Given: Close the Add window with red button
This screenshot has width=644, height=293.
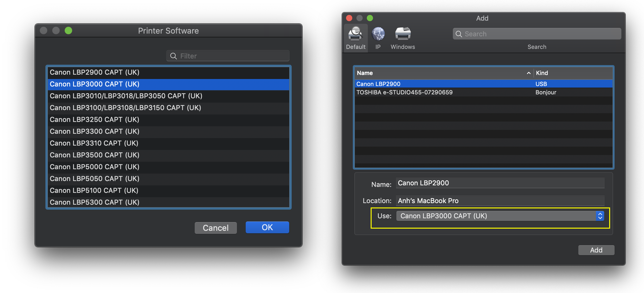Looking at the screenshot, I should click(x=349, y=18).
